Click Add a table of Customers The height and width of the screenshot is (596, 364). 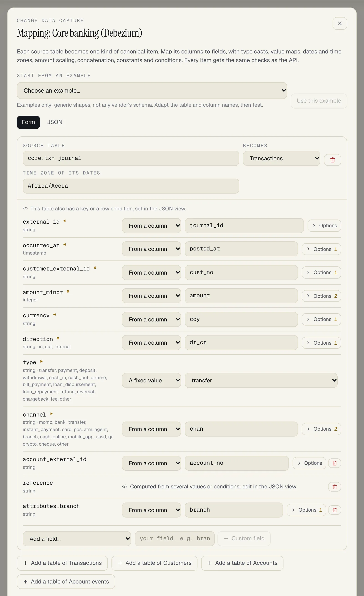click(154, 563)
